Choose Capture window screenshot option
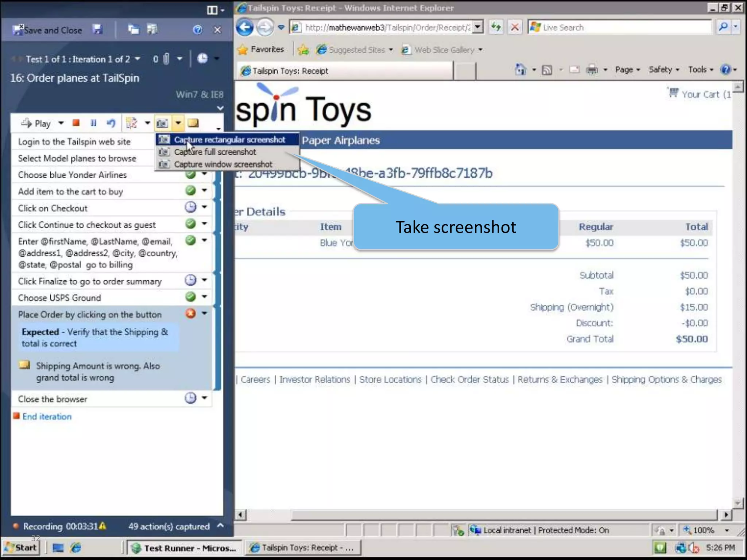 223,164
